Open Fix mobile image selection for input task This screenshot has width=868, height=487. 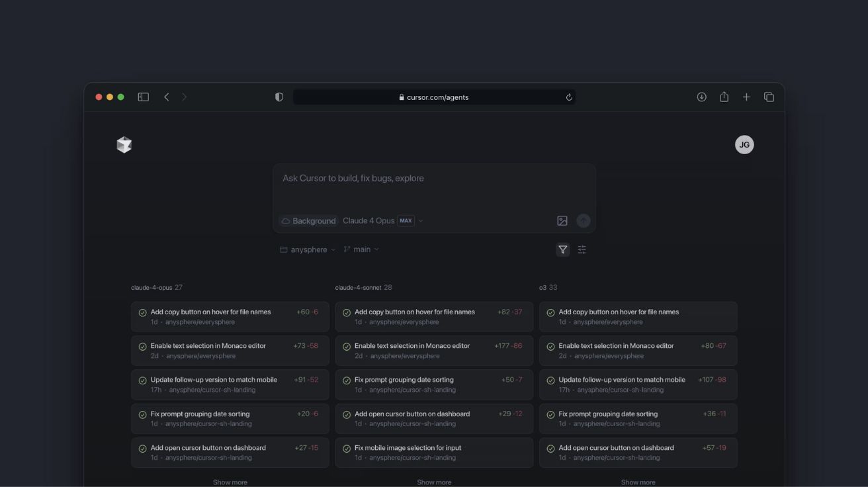[434, 453]
